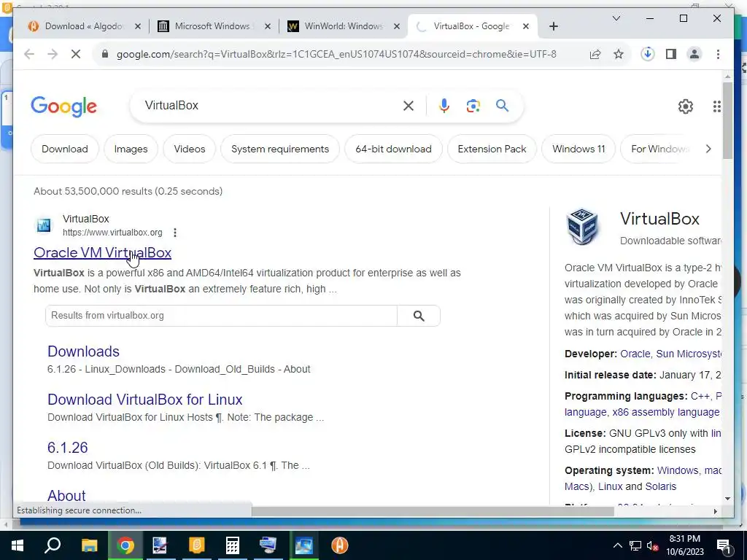Viewport: 747px width, 560px height.
Task: Open the 6.1.26 sitelink
Action: coord(68,448)
